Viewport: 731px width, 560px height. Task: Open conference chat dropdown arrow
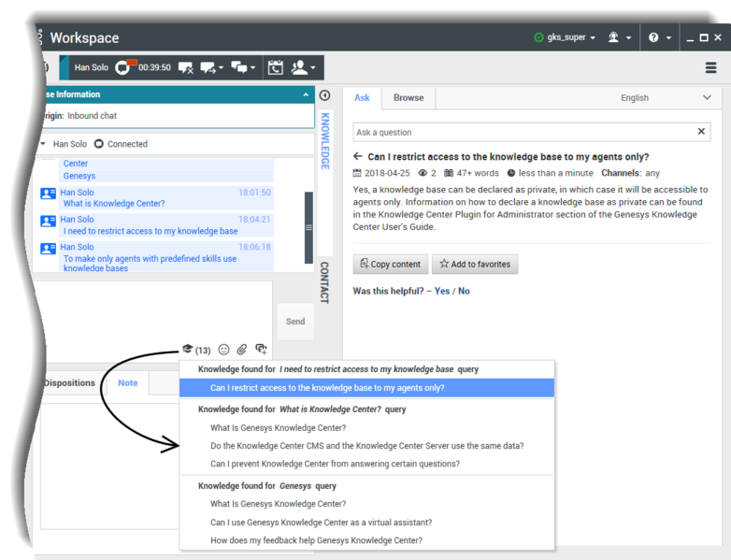tap(252, 67)
